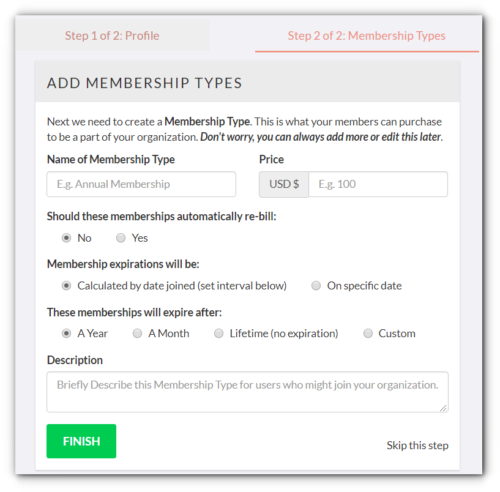This screenshot has width=500, height=492.
Task: Choose On specific date expiration option
Action: pos(316,286)
